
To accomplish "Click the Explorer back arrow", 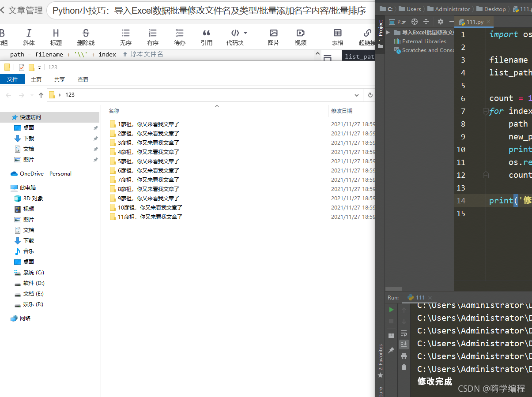I will point(8,95).
